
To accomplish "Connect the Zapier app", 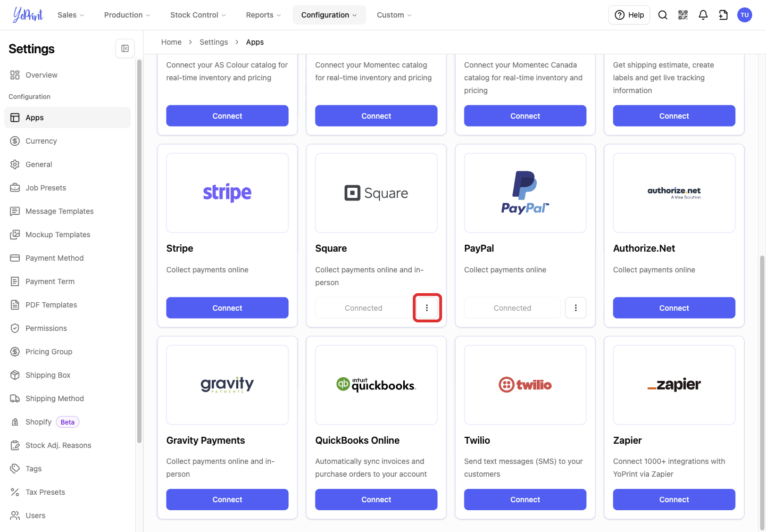I will tap(674, 500).
